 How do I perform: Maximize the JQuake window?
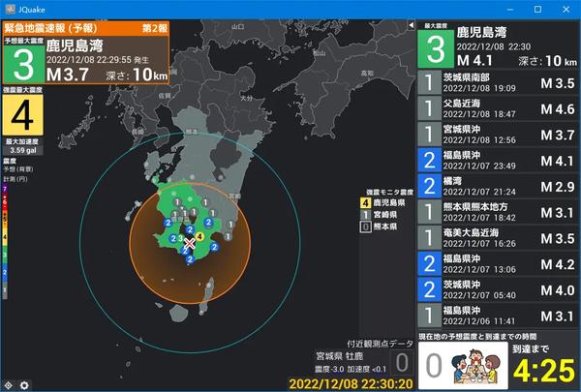click(x=538, y=10)
